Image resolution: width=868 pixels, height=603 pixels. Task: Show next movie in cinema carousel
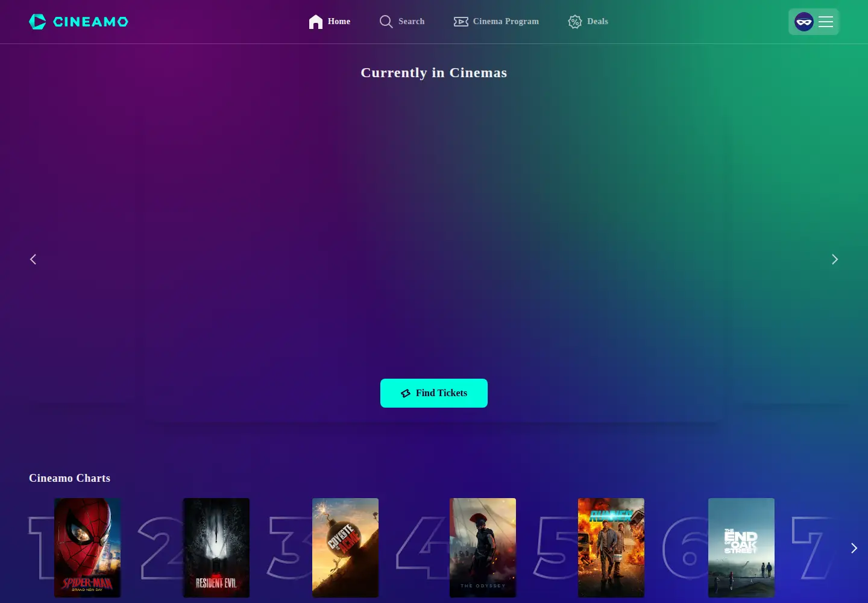tap(835, 259)
